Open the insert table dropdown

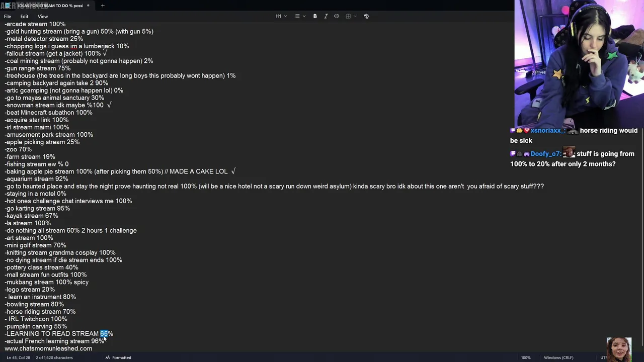point(351,16)
